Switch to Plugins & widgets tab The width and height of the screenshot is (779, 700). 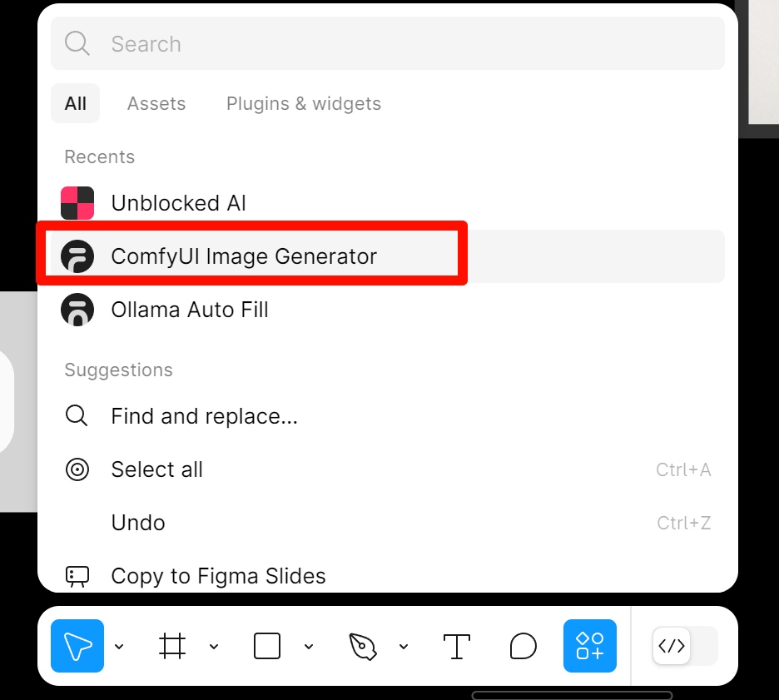point(304,104)
